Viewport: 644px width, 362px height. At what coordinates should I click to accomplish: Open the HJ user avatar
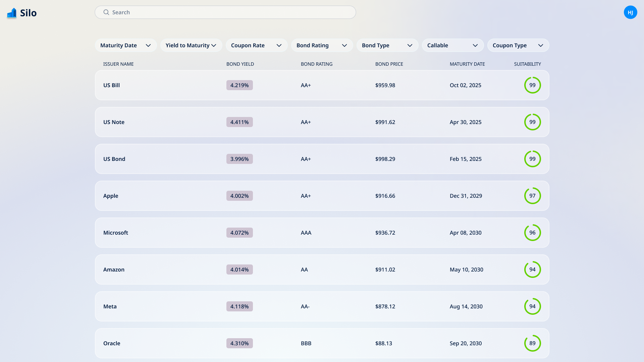(x=630, y=12)
